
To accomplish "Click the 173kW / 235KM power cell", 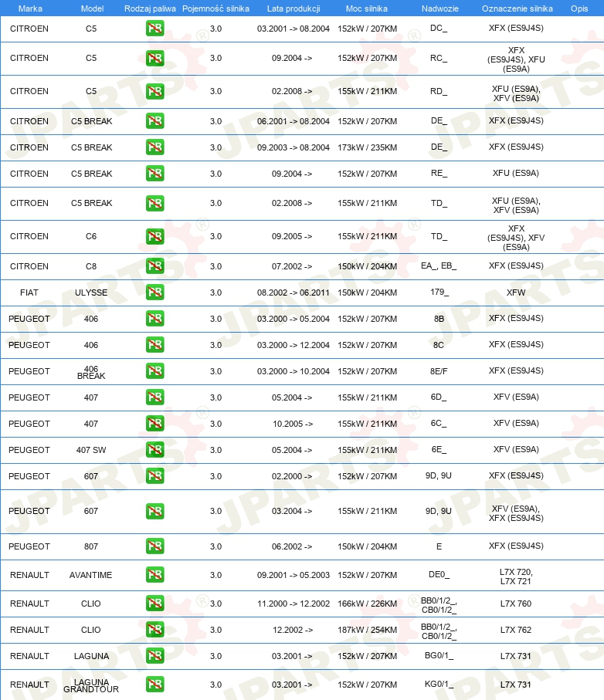I will 367,147.
